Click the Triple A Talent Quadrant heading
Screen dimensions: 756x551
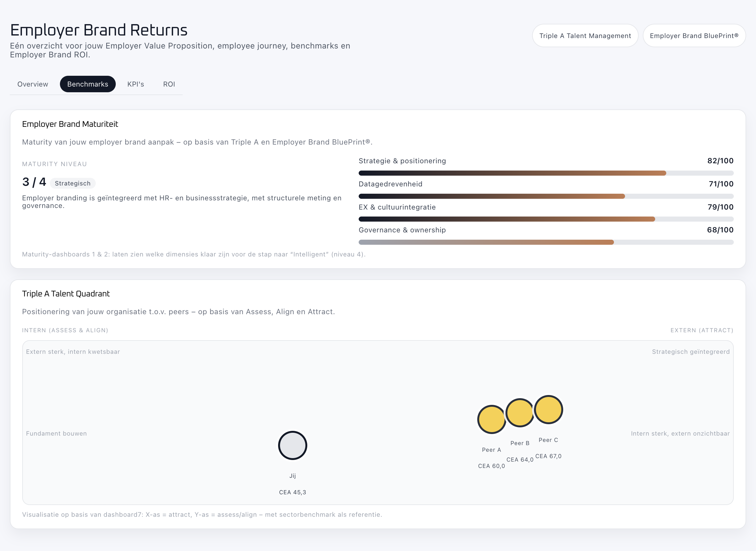tap(66, 294)
